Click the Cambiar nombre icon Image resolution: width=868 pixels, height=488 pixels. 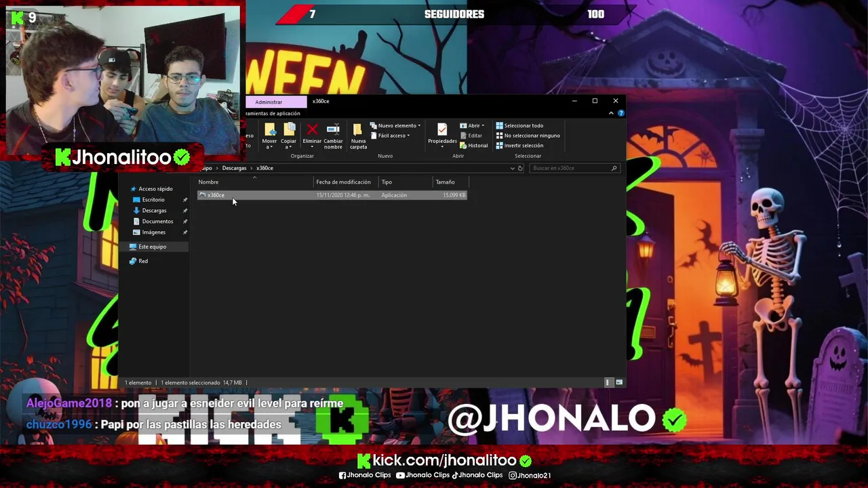(333, 136)
